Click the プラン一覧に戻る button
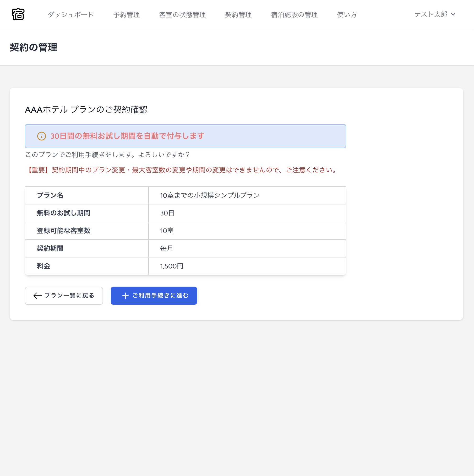Screen dimensions: 474x476 pos(64,296)
